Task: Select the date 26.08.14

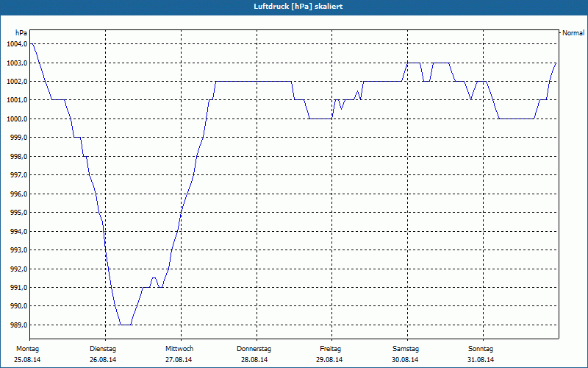Action: [x=103, y=360]
